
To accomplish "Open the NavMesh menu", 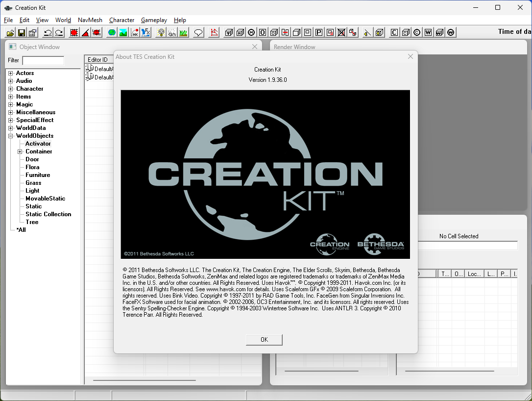I will [90, 20].
